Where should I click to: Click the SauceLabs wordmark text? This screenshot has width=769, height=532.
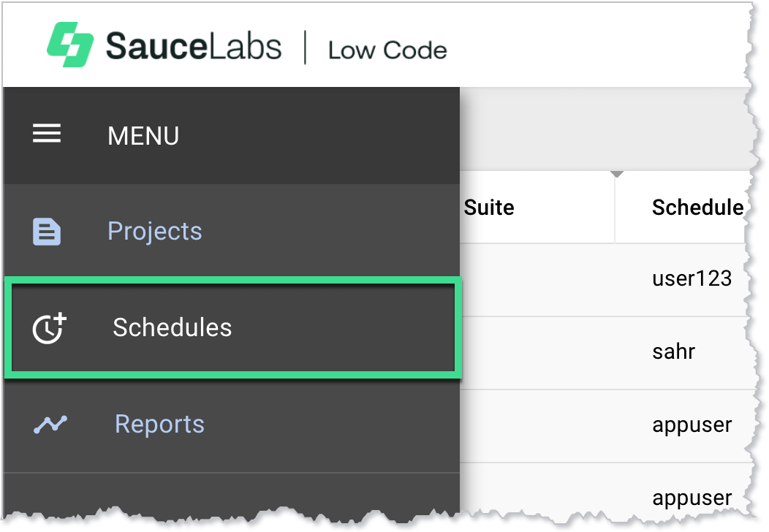coord(193,47)
